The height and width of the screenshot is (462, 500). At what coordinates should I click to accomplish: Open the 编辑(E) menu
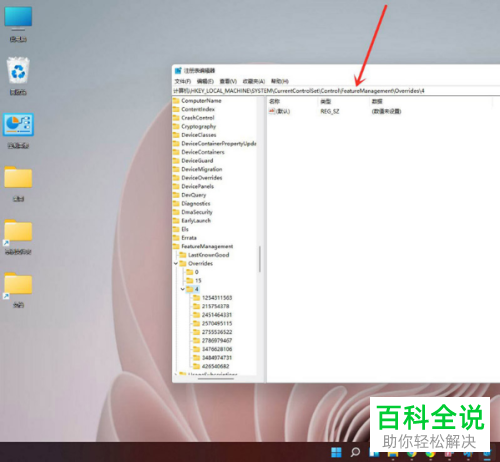click(205, 81)
